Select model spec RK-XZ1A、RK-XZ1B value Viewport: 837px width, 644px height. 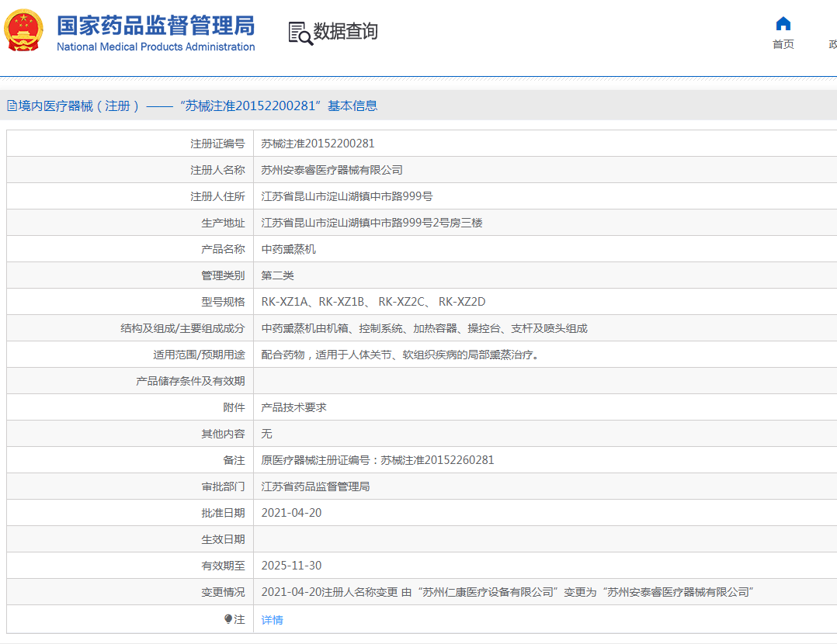373,302
